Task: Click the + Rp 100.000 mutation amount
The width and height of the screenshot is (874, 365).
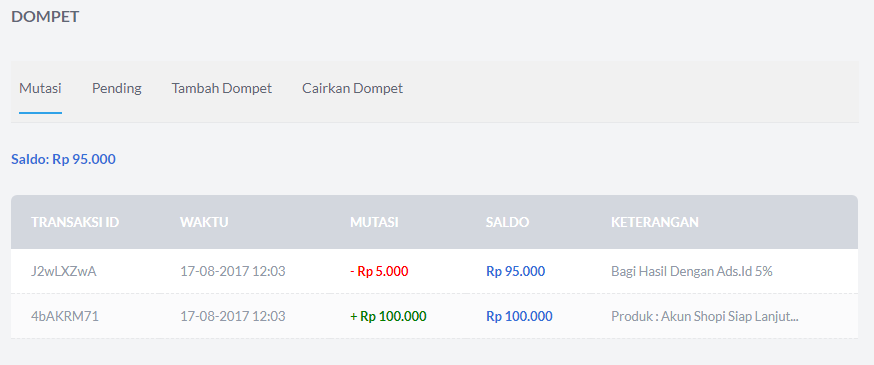Action: pyautogui.click(x=388, y=317)
